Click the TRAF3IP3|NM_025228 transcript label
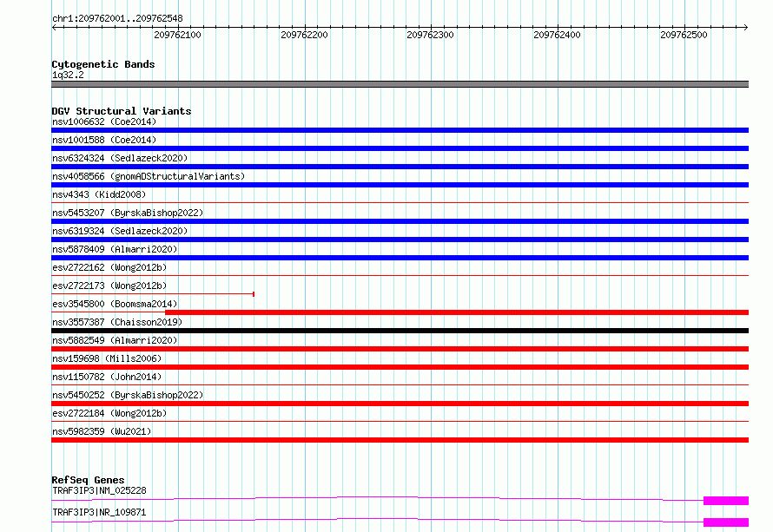Screen dimensions: 773x532 [x=99, y=490]
